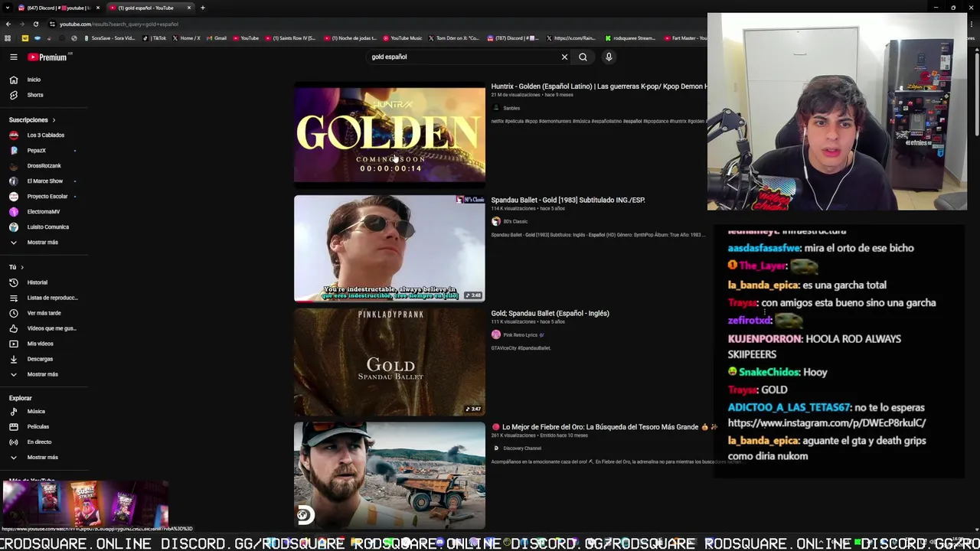Open Los 3 Cabiados channel
Screen dimensions: 980x551
tap(45, 135)
